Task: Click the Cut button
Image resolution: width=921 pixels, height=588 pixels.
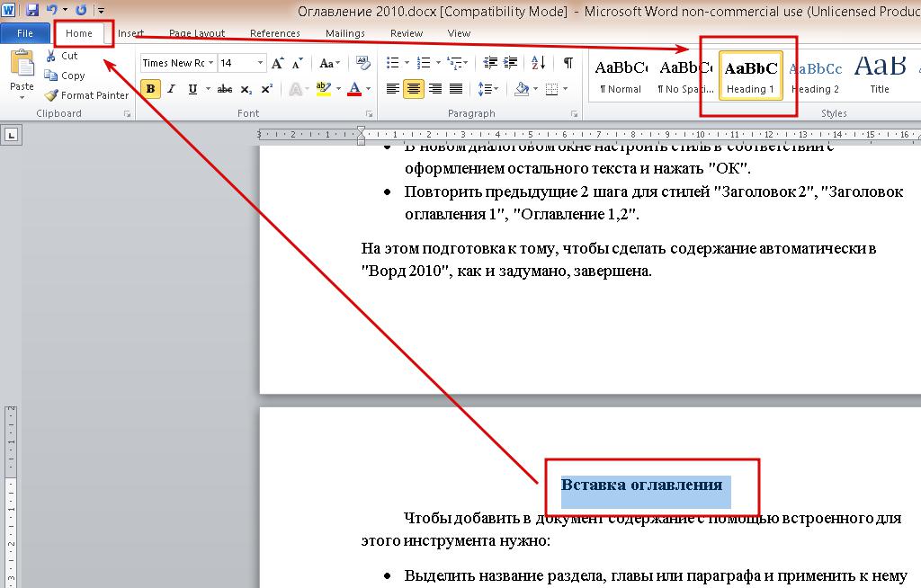Action: click(x=61, y=56)
